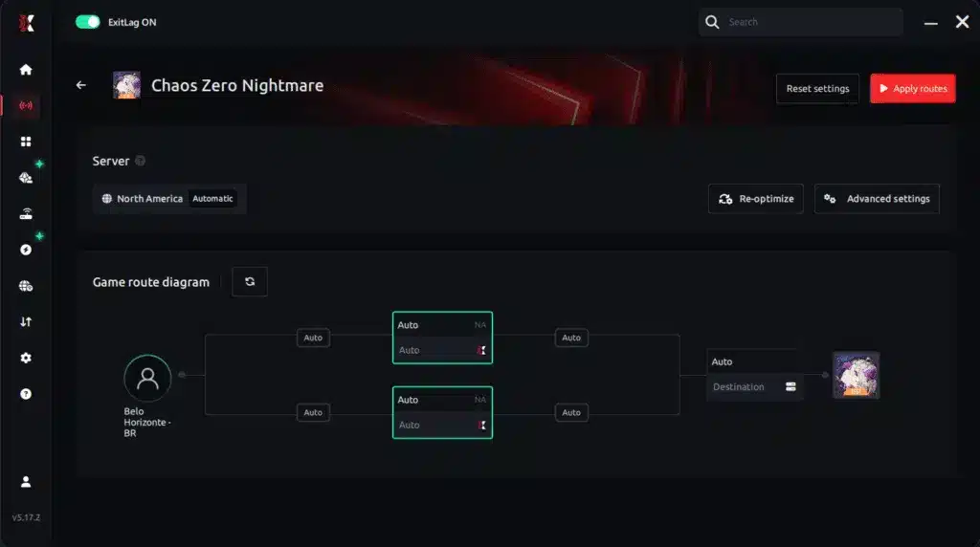Screen dimensions: 980x547
Task: Select the lower Auto NA route node
Action: pyautogui.click(x=442, y=412)
